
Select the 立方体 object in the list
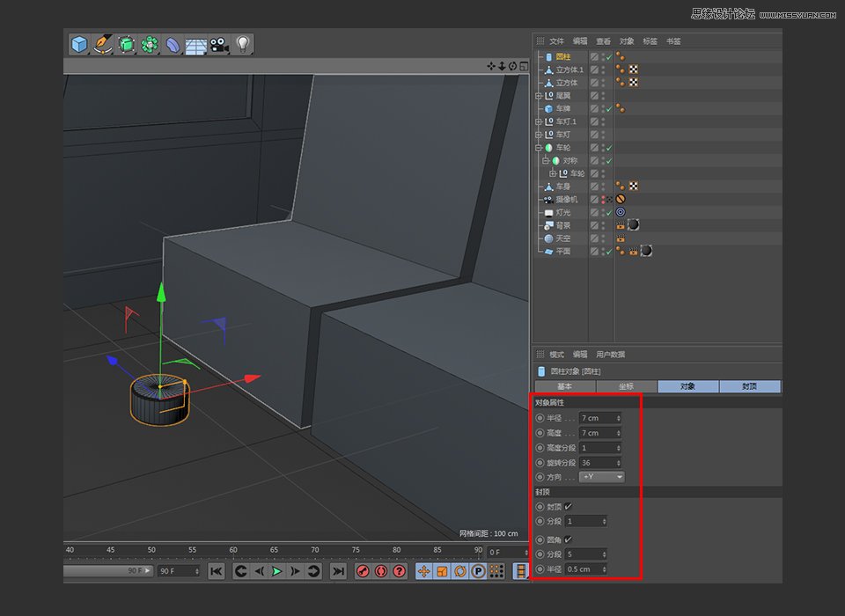(567, 81)
